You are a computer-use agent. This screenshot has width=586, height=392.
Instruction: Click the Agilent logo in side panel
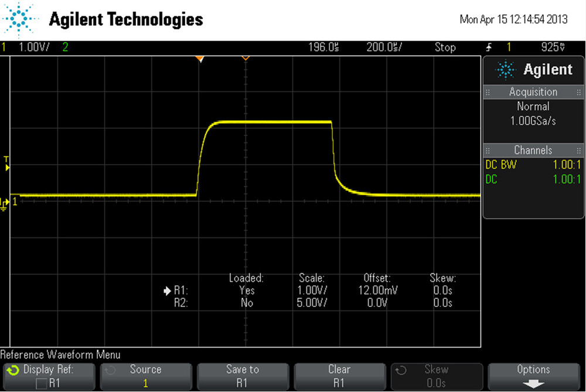pyautogui.click(x=533, y=70)
